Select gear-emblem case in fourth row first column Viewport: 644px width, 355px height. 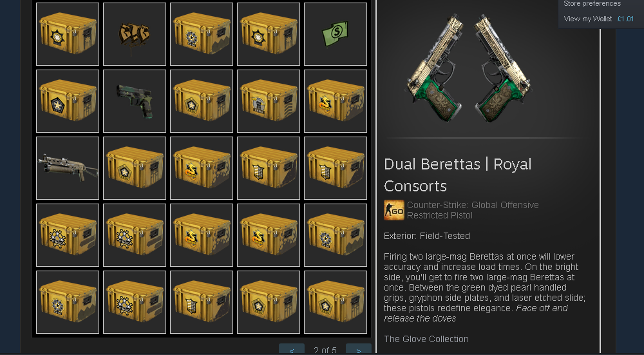click(x=68, y=235)
